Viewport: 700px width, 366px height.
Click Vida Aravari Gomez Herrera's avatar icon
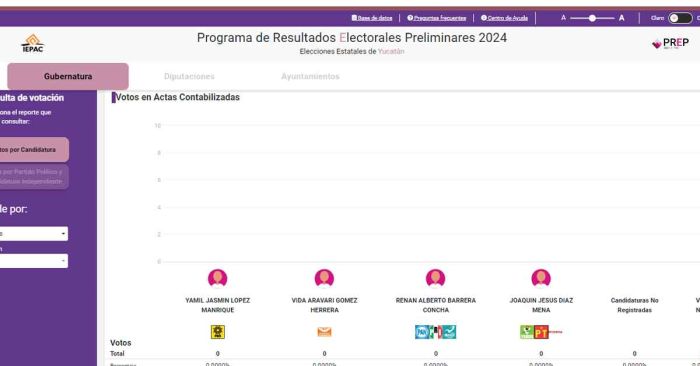324,279
